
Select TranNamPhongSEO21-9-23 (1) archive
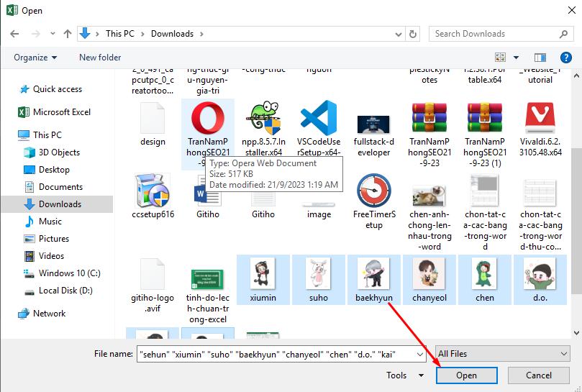485,135
